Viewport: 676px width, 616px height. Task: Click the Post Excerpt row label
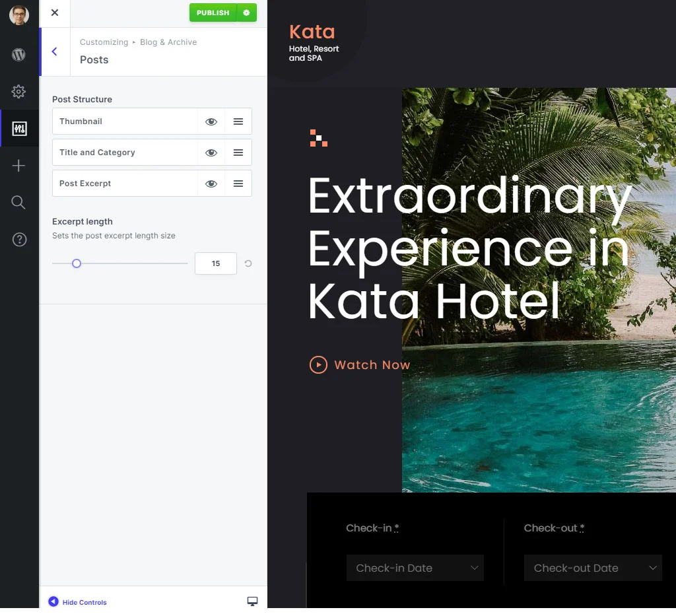(x=85, y=184)
